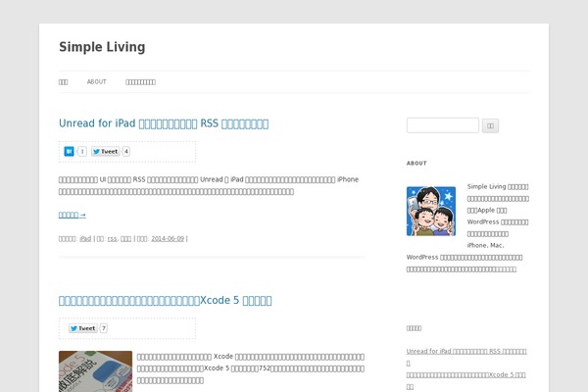The height and width of the screenshot is (392, 588).
Task: Click the Hatena bookmark icon in first post
Action: click(x=69, y=151)
